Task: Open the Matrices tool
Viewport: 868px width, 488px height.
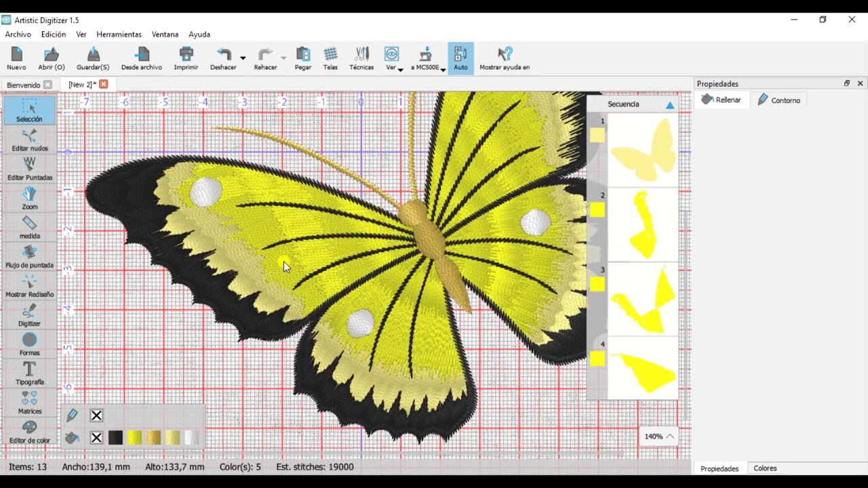Action: 29,403
